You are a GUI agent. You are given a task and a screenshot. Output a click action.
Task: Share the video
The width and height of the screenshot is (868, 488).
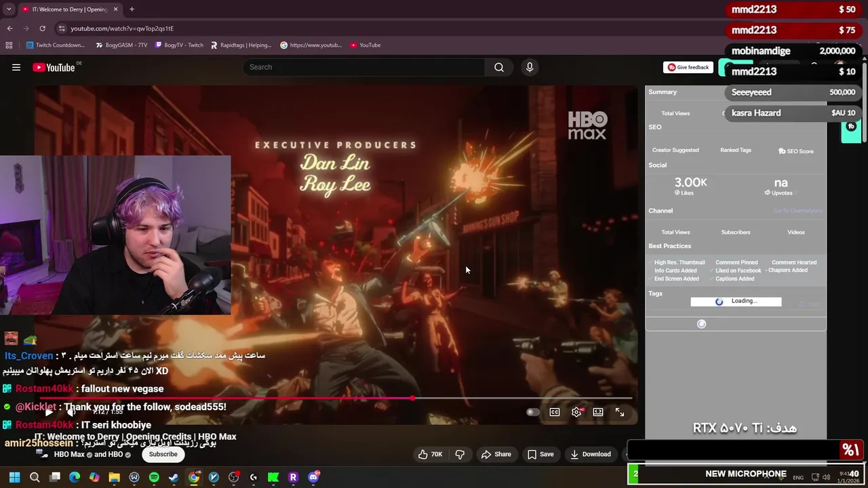(496, 454)
